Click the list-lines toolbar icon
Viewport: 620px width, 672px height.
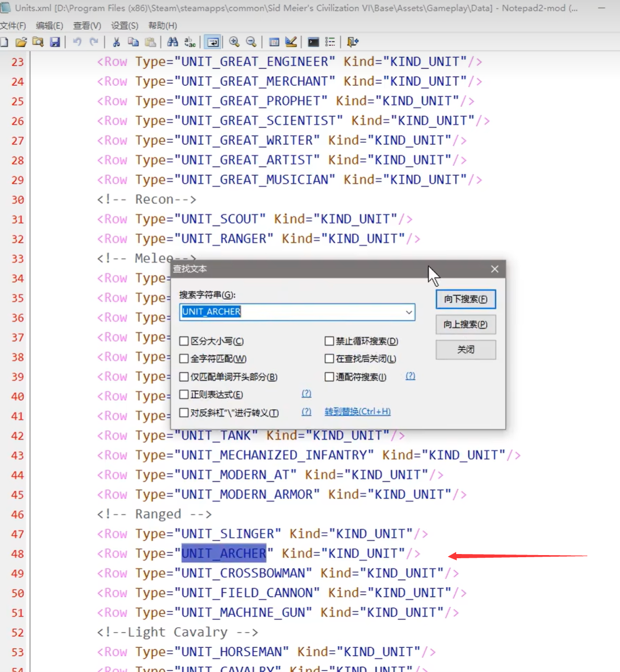click(330, 42)
